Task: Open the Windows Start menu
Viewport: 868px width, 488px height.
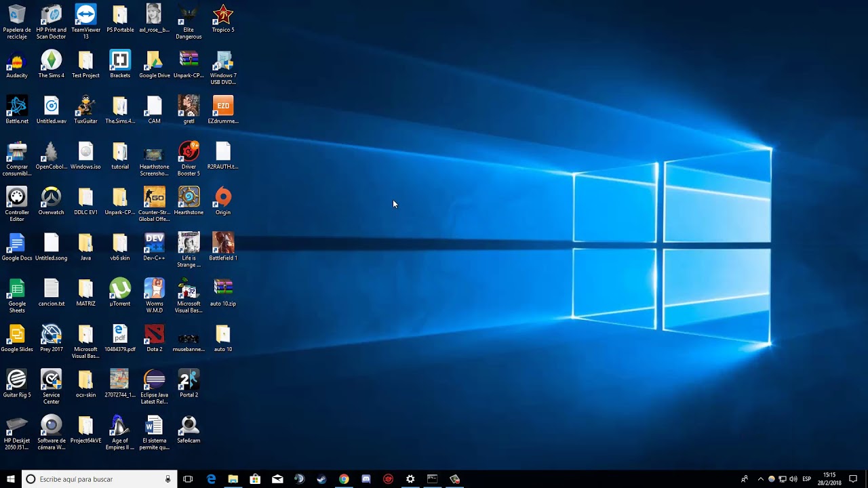Action: (11, 479)
